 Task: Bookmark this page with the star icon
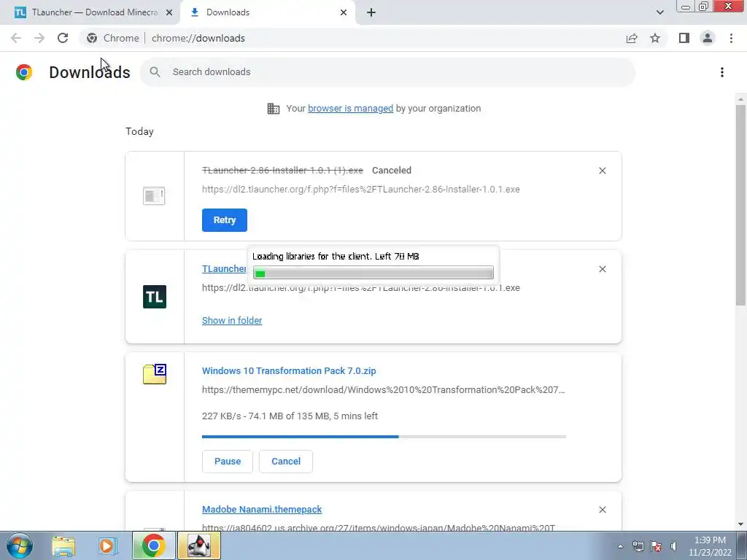[655, 38]
